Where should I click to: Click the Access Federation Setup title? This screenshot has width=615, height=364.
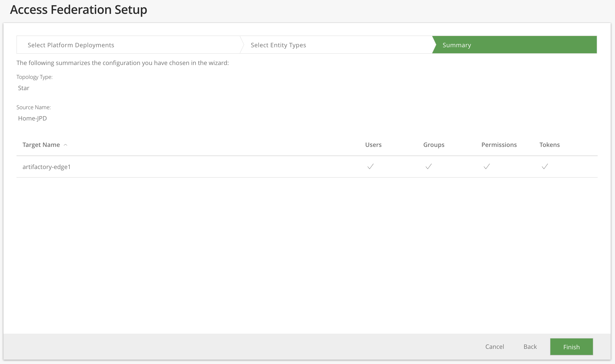[79, 10]
